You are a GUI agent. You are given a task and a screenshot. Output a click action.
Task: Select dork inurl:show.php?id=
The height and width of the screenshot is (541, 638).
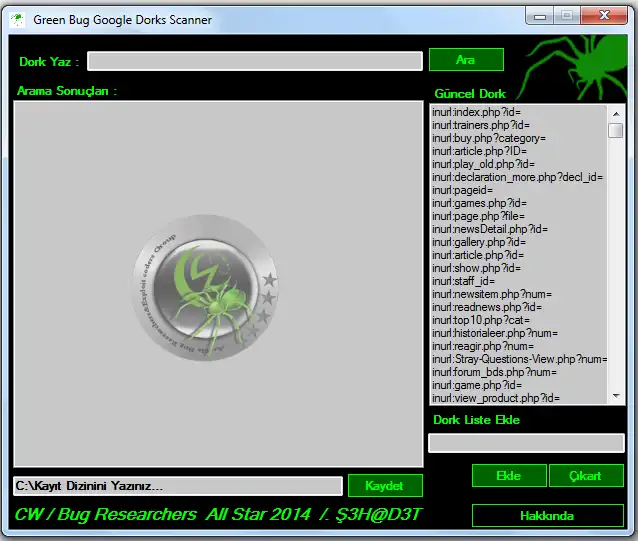point(476,268)
